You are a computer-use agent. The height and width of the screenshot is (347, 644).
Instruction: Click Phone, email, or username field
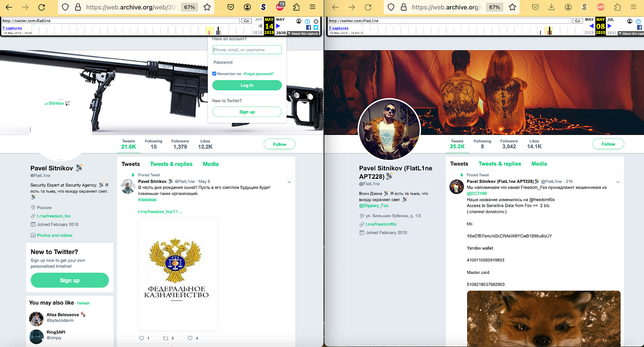tap(247, 50)
